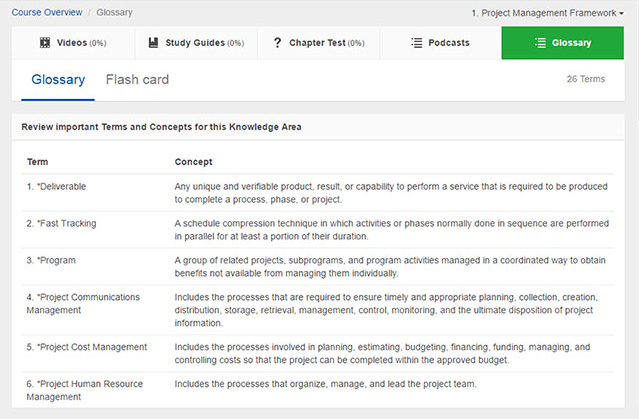Go to the Chapter Test tab
This screenshot has height=419, width=639.
point(319,43)
